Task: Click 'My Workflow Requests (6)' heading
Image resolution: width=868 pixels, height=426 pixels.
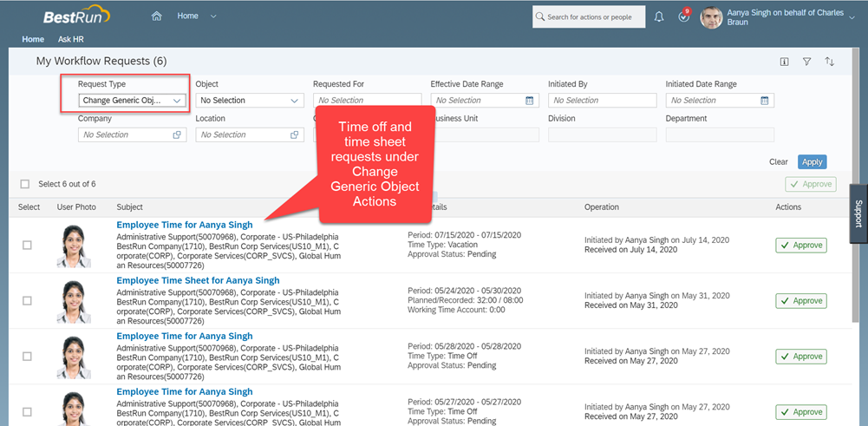Action: 101,61
